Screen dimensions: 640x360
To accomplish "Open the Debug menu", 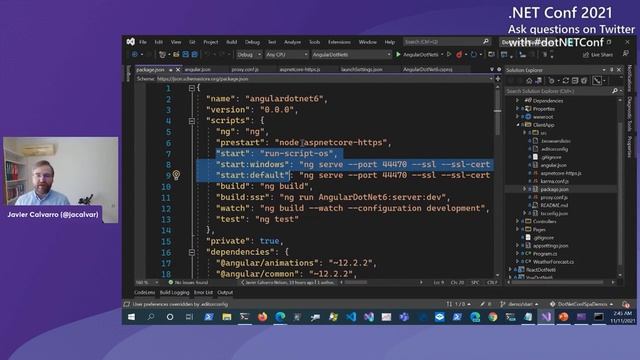I will click(x=252, y=42).
